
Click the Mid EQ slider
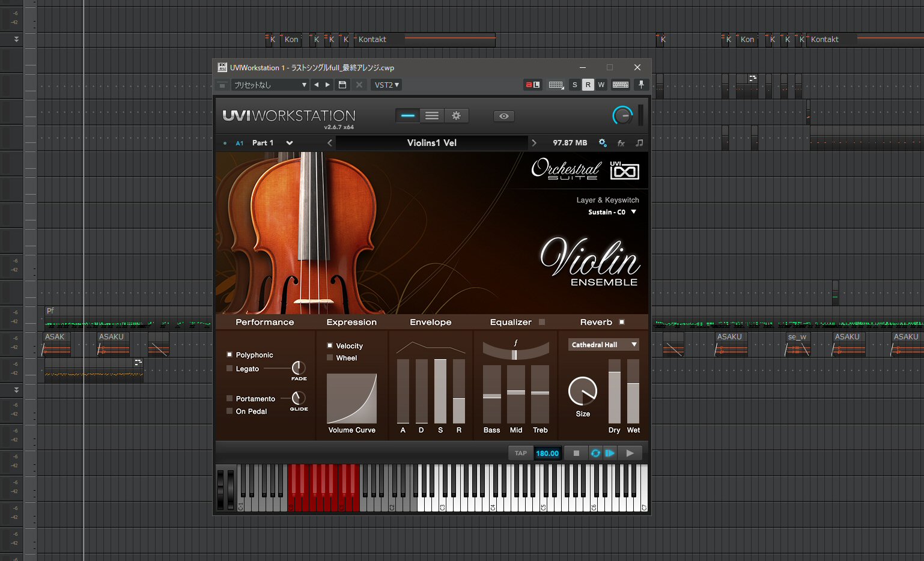click(516, 394)
